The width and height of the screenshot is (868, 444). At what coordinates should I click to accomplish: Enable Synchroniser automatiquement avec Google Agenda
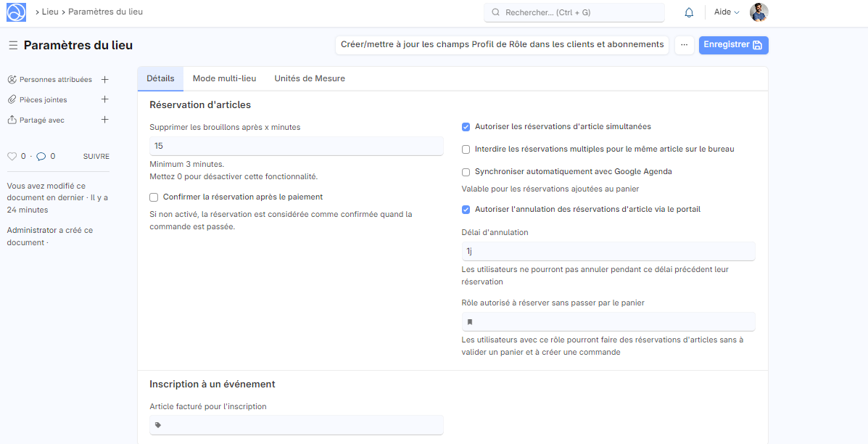pos(466,172)
